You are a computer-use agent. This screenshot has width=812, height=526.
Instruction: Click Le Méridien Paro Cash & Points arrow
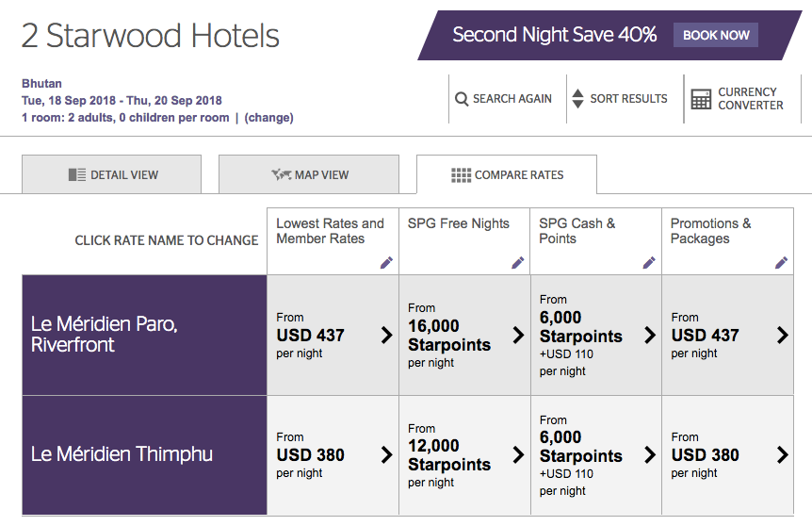tap(650, 335)
